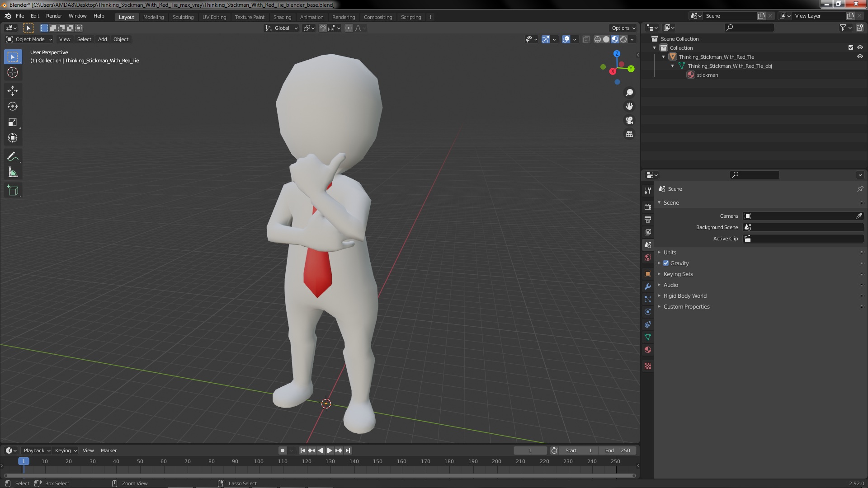Click the timeline Marker menu
This screenshot has height=488, width=868.
tap(108, 450)
